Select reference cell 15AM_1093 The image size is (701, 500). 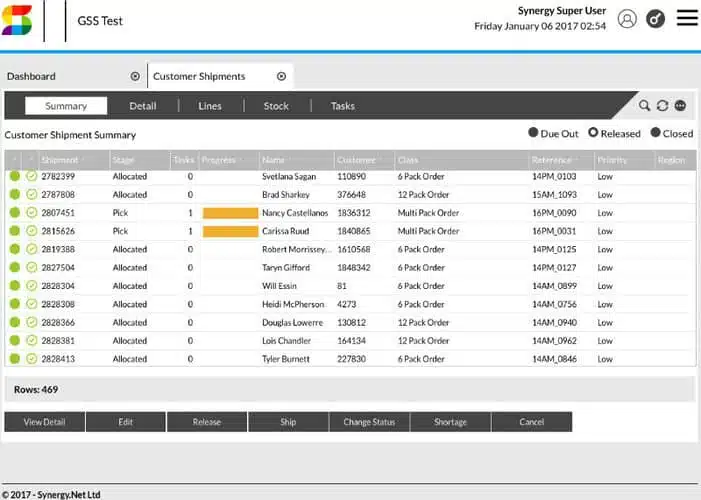pyautogui.click(x=554, y=195)
